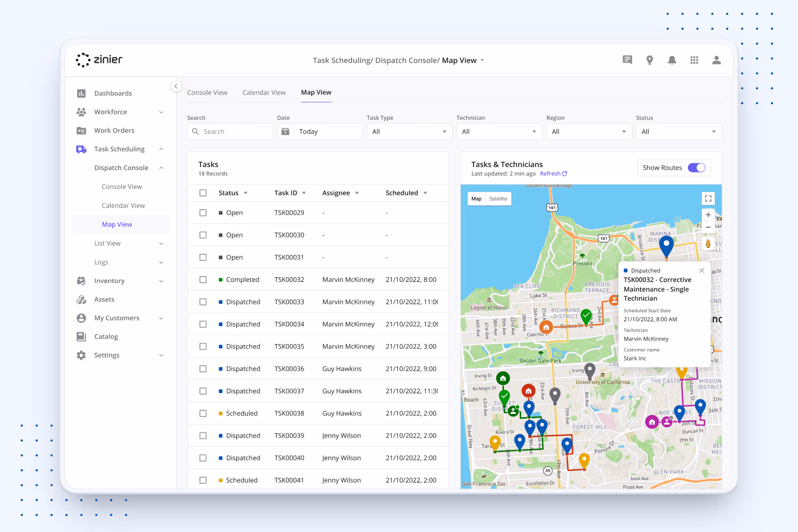
Task: Click the red home marker on map
Action: click(x=528, y=391)
